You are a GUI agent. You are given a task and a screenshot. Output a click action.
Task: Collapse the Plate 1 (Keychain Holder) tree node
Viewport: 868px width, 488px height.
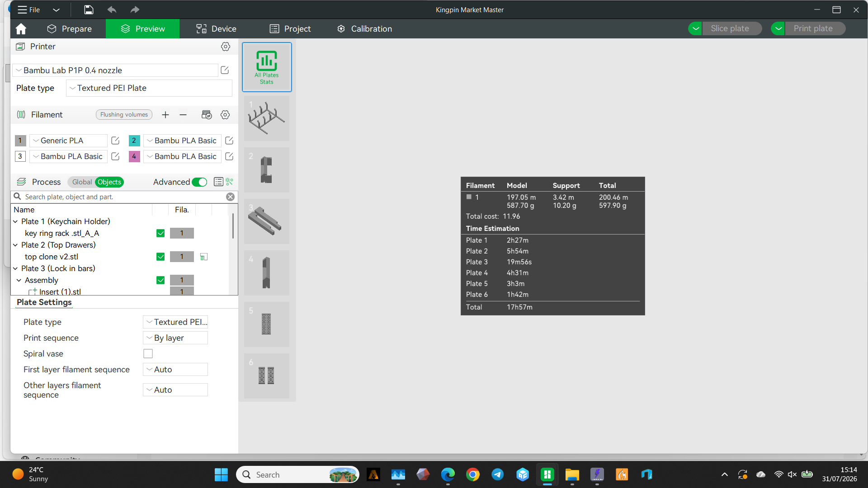point(15,221)
